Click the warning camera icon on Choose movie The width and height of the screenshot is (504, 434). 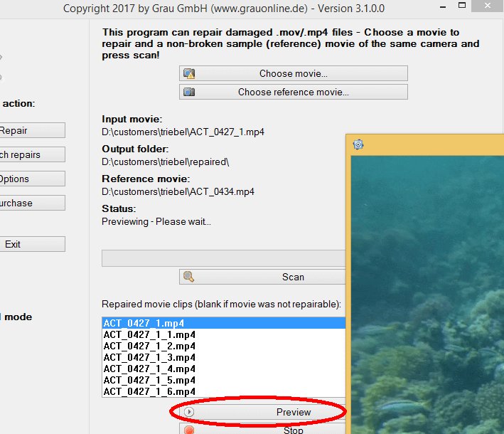coord(189,74)
